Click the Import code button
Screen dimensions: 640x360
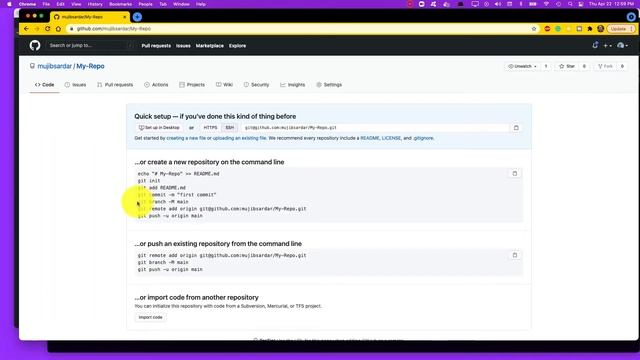pyautogui.click(x=150, y=317)
